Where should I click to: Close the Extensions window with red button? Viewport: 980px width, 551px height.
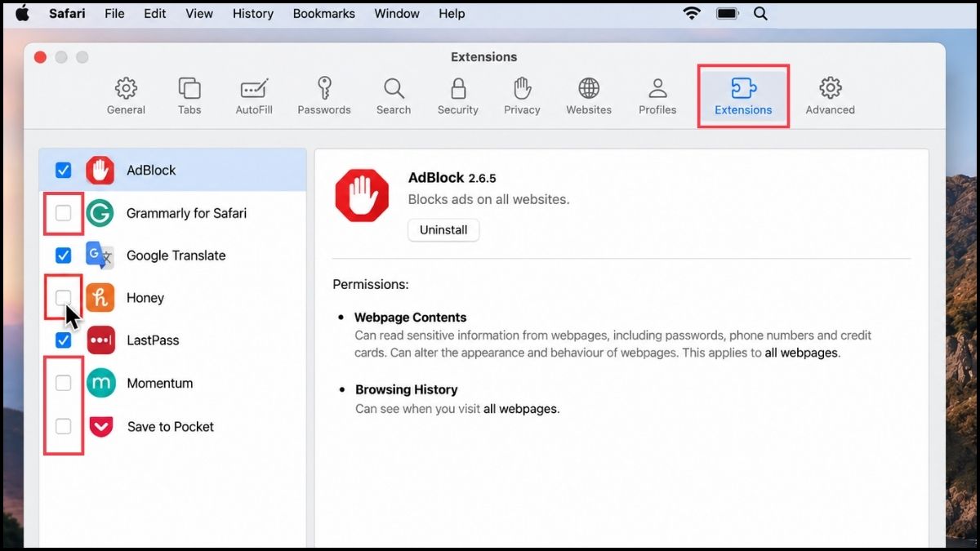click(40, 57)
